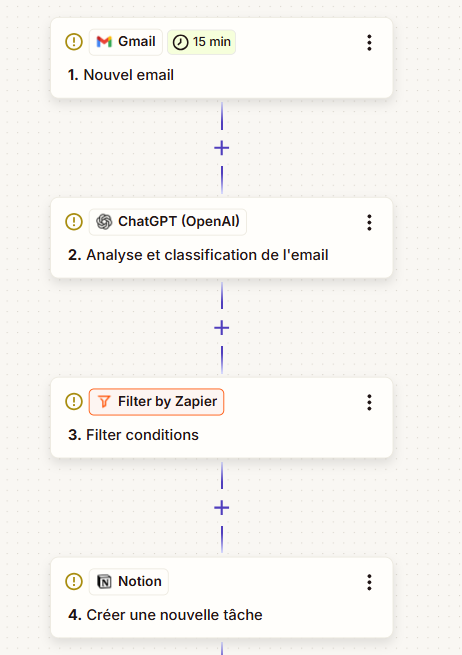Screen dimensions: 462x655
Task: Open the three-dot menu on Notion step
Action: pyautogui.click(x=369, y=582)
